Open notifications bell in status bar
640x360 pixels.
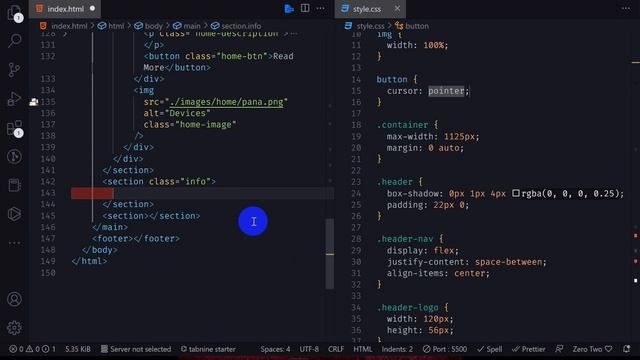click(627, 349)
